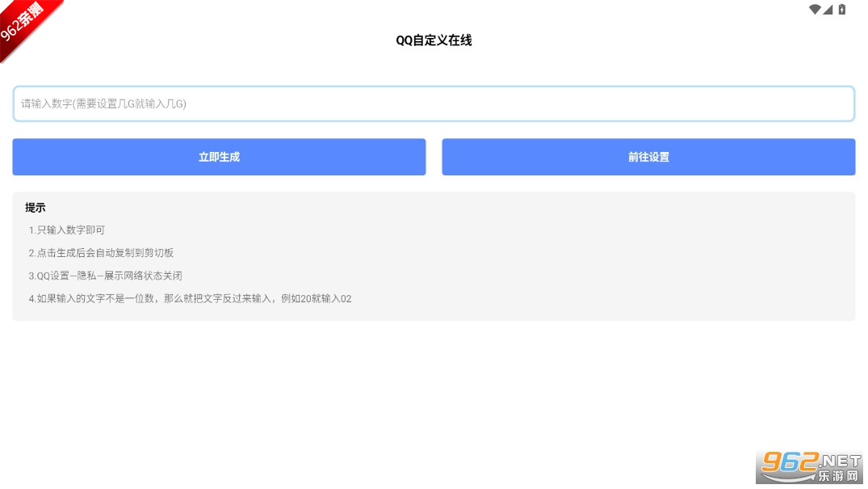The width and height of the screenshot is (868, 489).
Task: Click the number input field
Action: (x=434, y=103)
